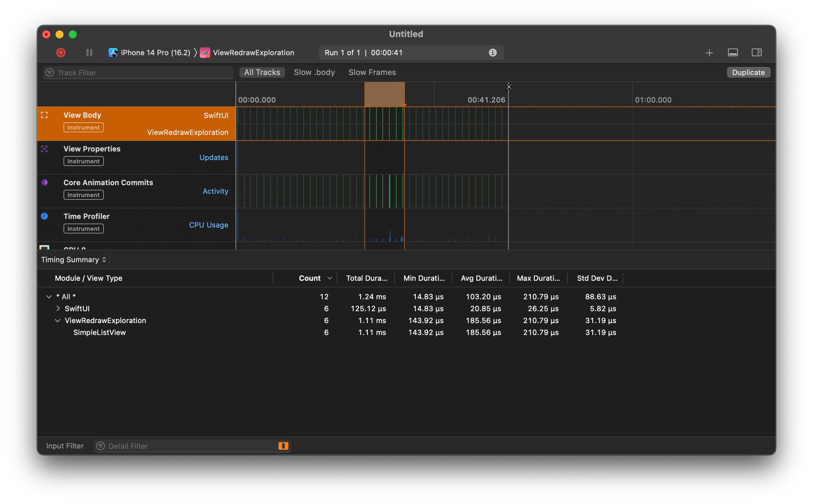Viewport: 813px width, 504px height.
Task: Select the SwiftUI row label
Action: (x=77, y=308)
